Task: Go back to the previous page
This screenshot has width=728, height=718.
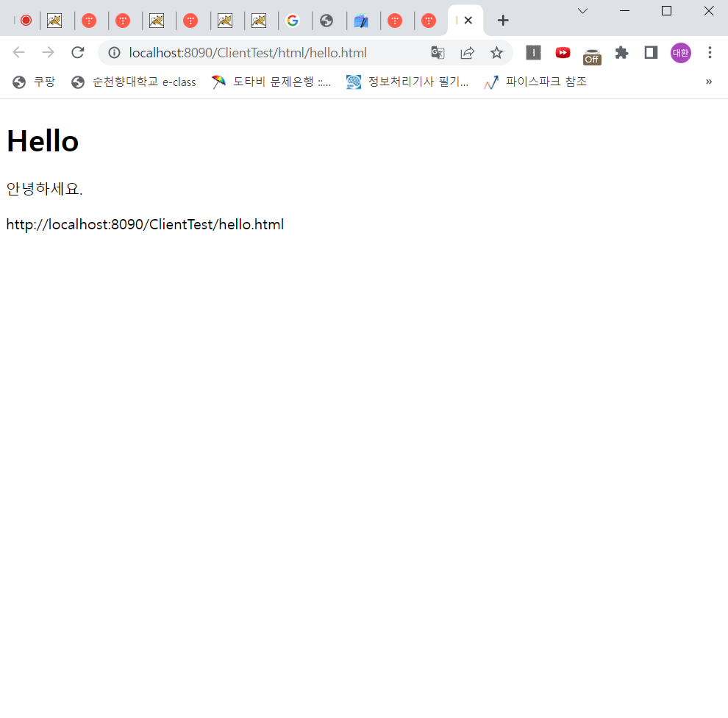Action: pos(18,52)
